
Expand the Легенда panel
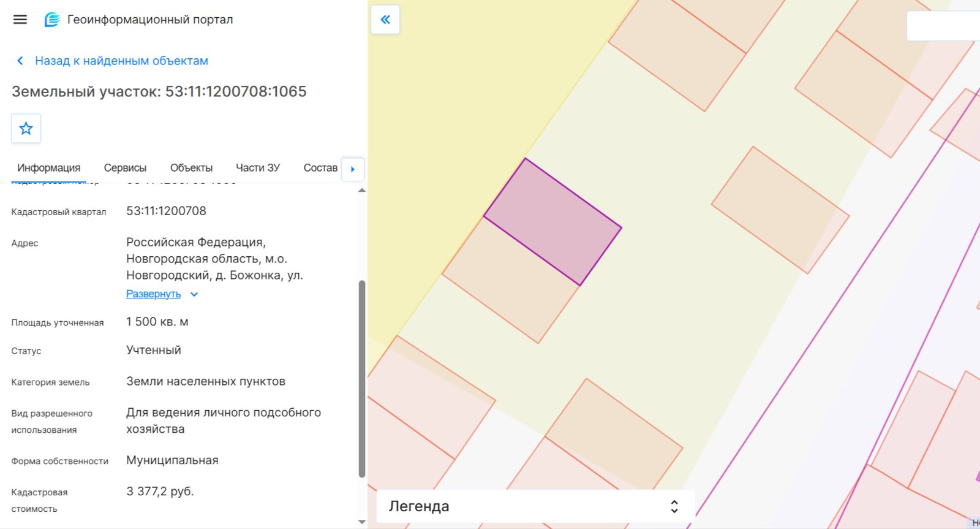(674, 506)
